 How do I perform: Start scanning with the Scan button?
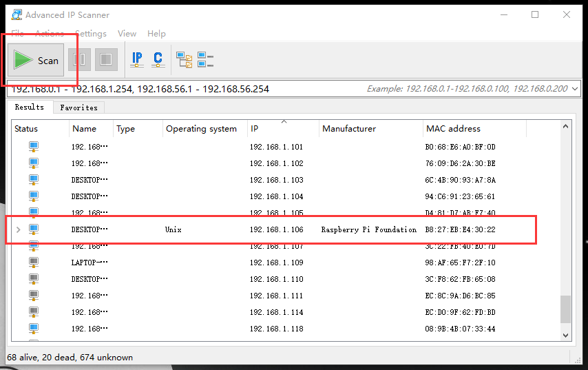coord(36,60)
